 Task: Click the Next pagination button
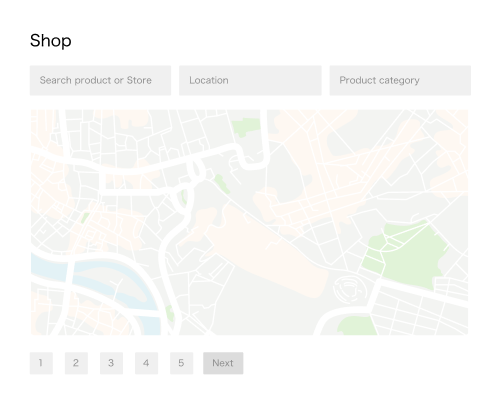pyautogui.click(x=223, y=363)
